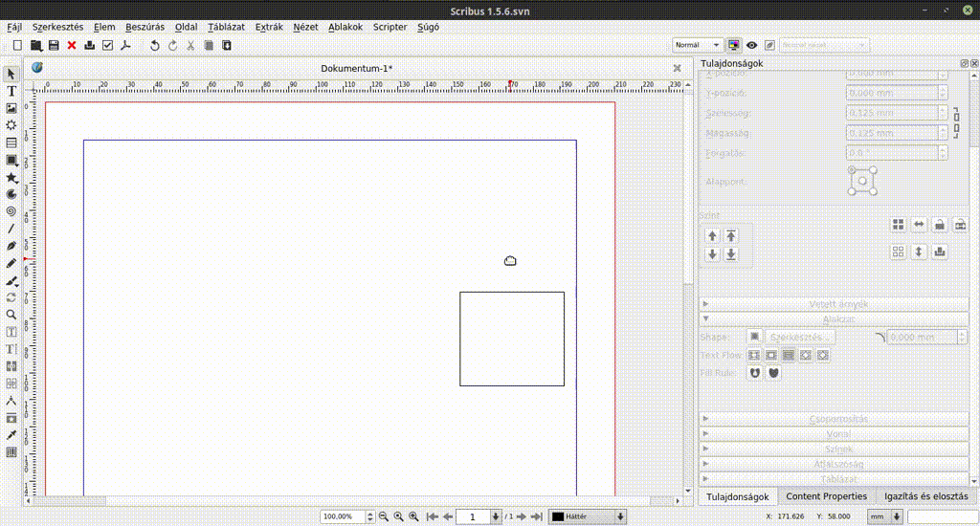Switch to the Content Properties tab
This screenshot has width=980, height=526.
[826, 496]
